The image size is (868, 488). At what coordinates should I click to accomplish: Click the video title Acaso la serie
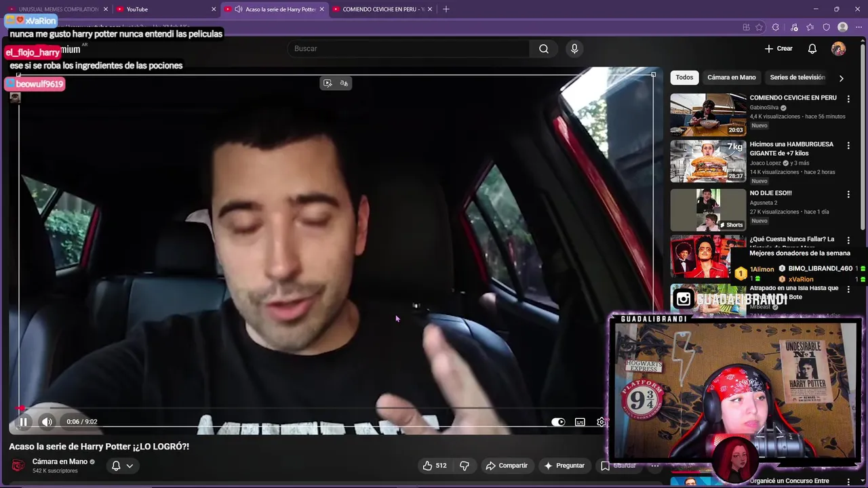click(x=99, y=447)
